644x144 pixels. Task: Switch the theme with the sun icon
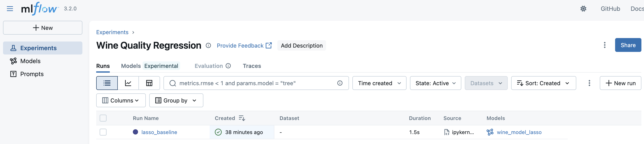pyautogui.click(x=583, y=9)
